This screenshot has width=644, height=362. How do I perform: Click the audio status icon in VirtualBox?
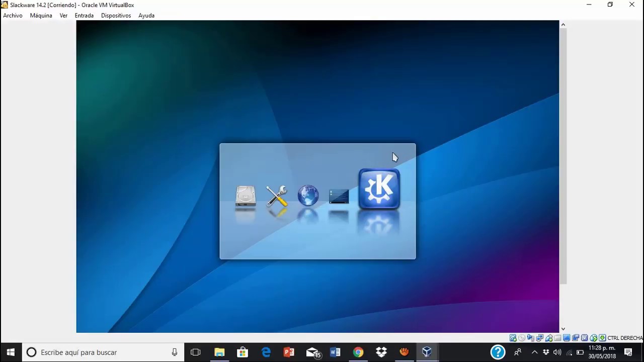coord(531,338)
